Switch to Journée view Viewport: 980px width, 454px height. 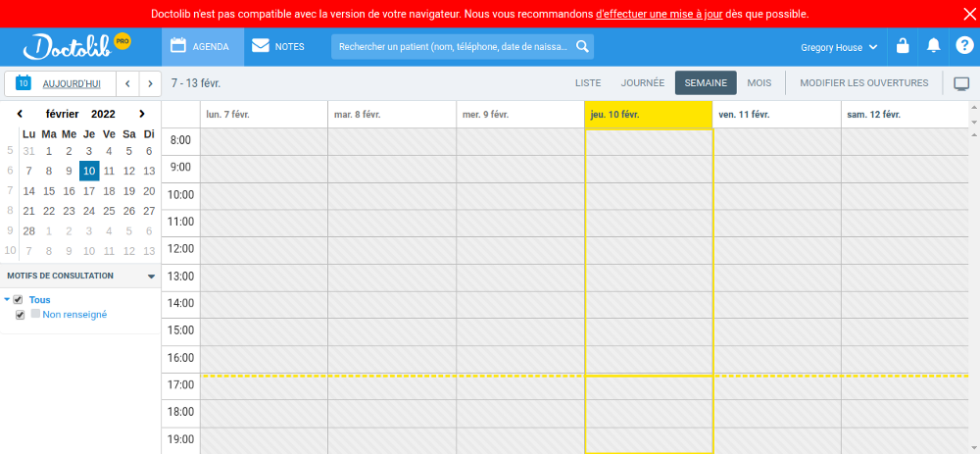click(x=643, y=82)
